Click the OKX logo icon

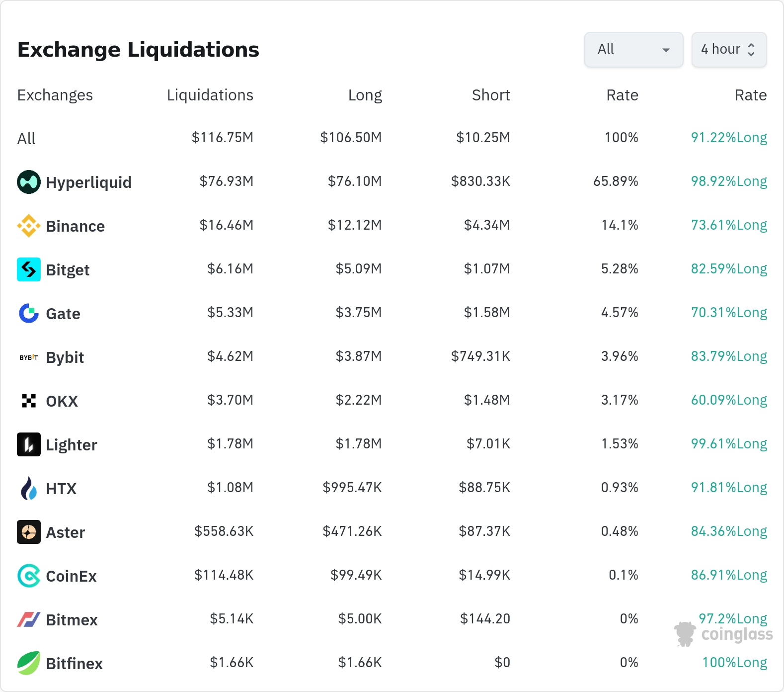[29, 401]
